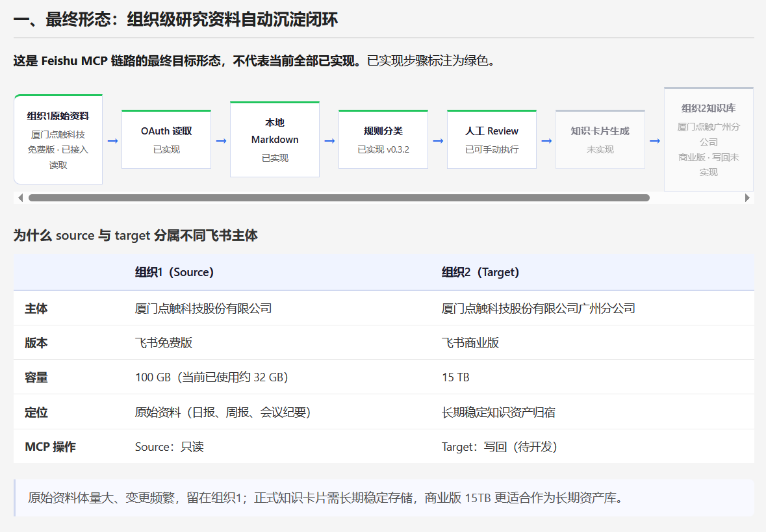Viewport: 766px width, 532px height.
Task: Click the 未实现 status text
Action: (600, 149)
